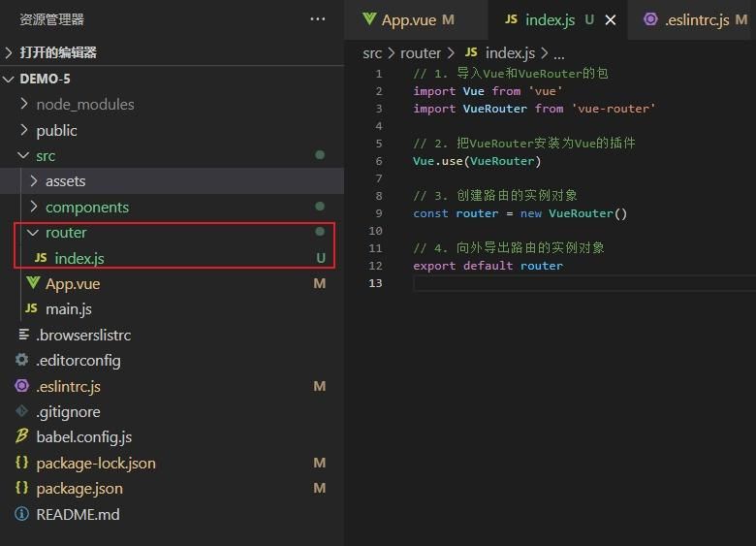Click the JS icon next to main.js
This screenshot has width=756, height=546.
coord(31,308)
